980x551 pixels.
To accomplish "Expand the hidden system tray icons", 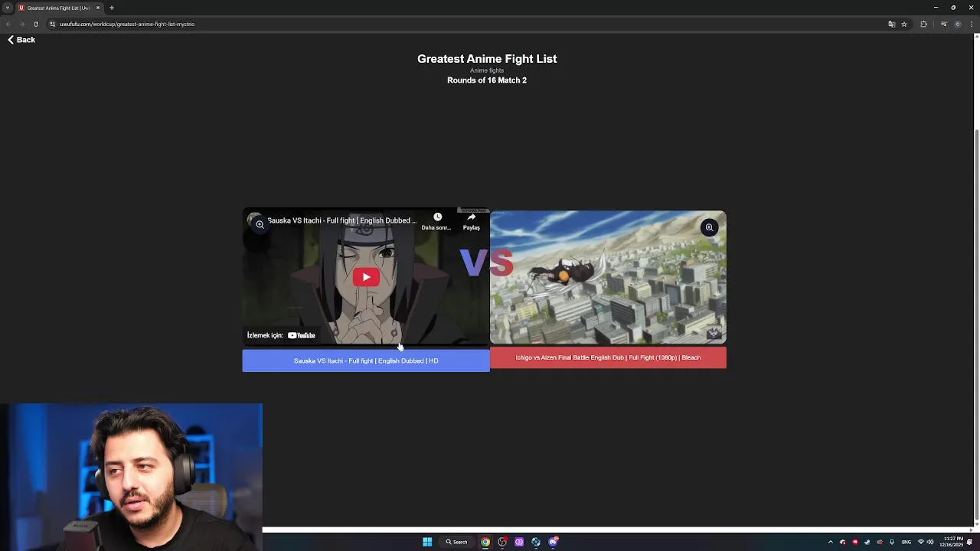I will click(x=831, y=542).
